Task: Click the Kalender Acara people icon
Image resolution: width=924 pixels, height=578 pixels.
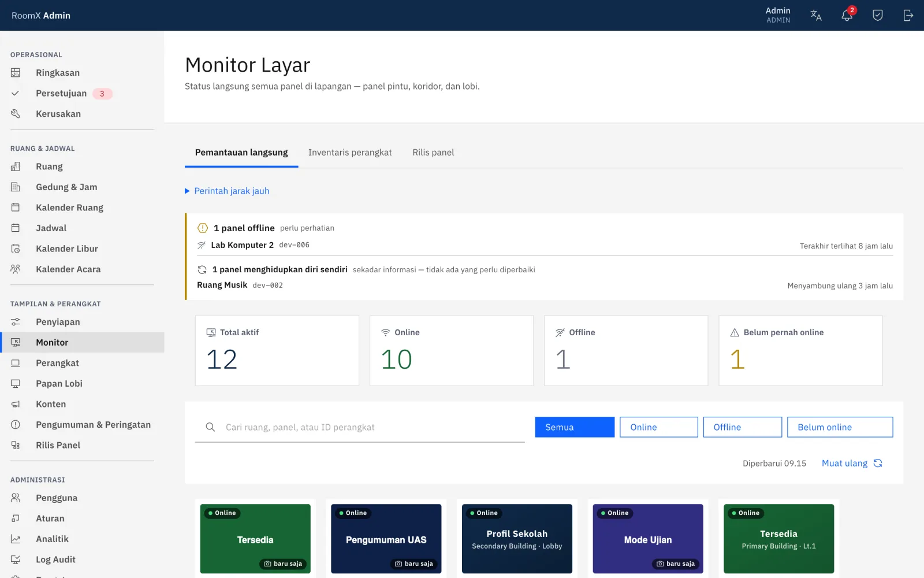Action: (16, 269)
